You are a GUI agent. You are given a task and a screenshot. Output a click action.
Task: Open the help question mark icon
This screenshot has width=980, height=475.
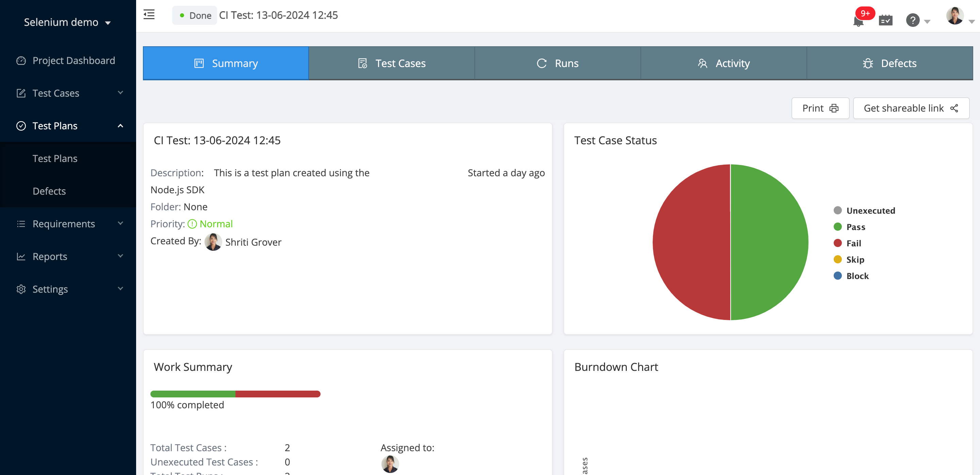(912, 20)
